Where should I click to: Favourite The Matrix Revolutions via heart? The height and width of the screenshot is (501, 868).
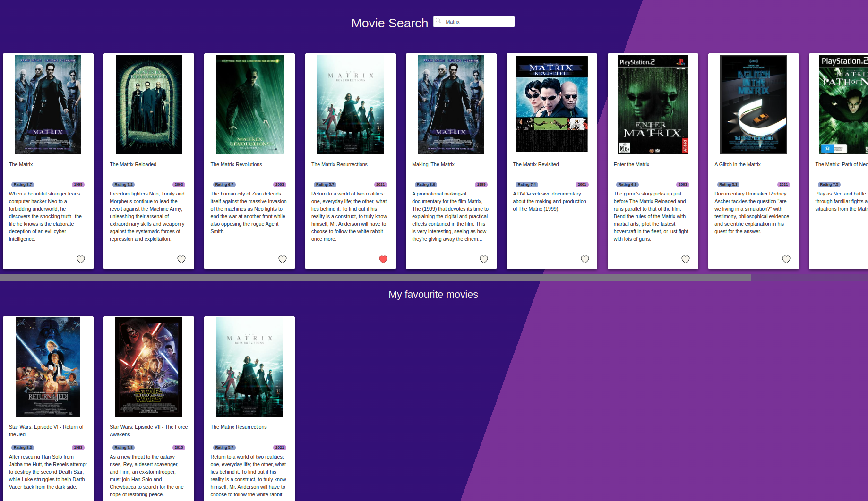point(283,259)
